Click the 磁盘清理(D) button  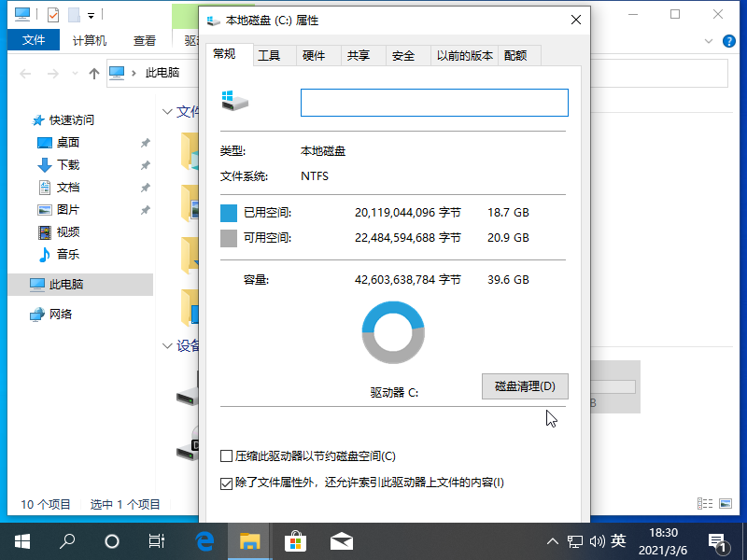click(x=525, y=386)
